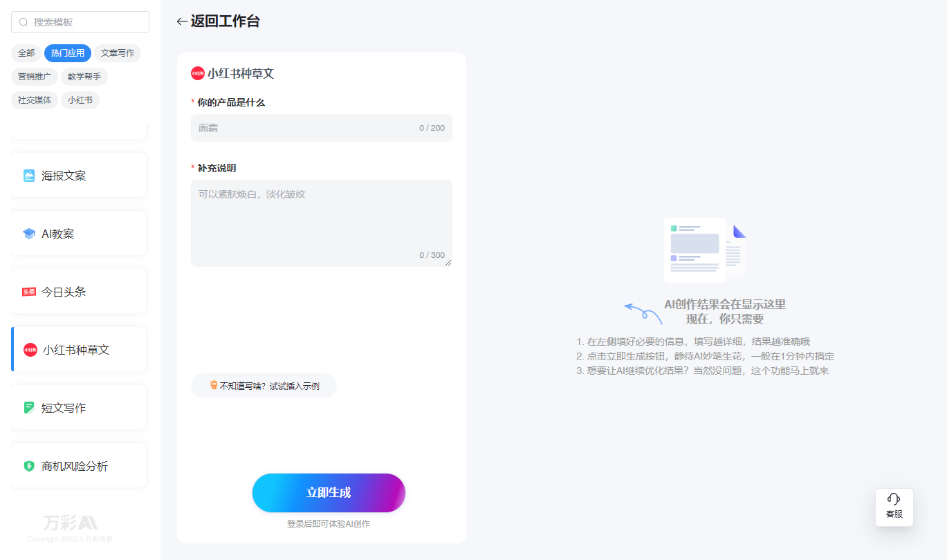The image size is (947, 560).
Task: Open the AI教案 template
Action: click(x=79, y=234)
